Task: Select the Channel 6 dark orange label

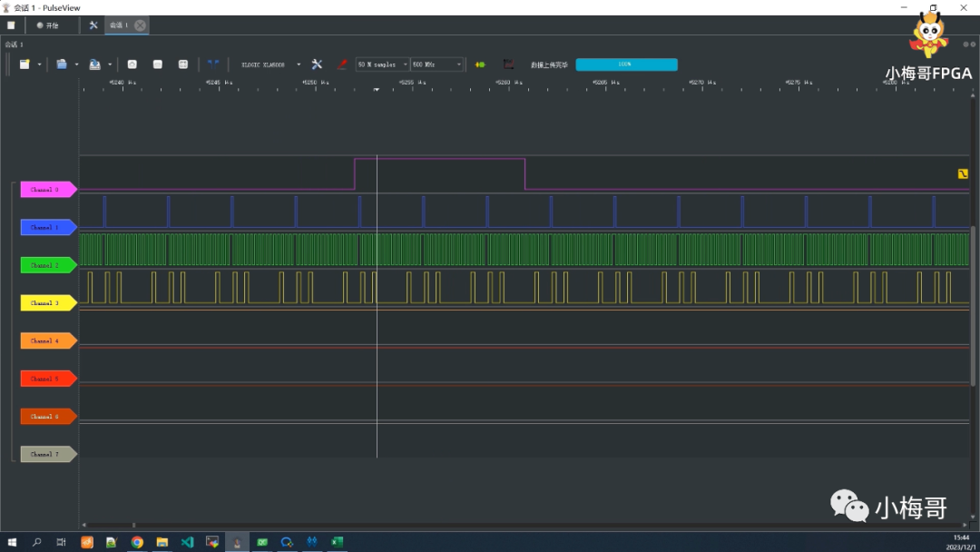Action: (x=48, y=417)
